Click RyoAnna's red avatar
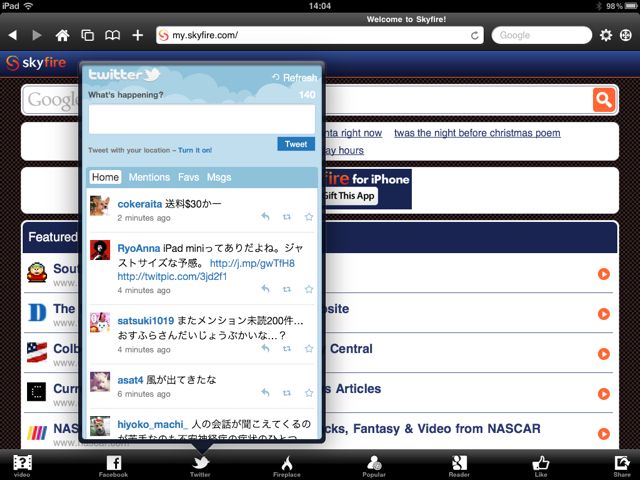640x480 pixels. coord(100,250)
